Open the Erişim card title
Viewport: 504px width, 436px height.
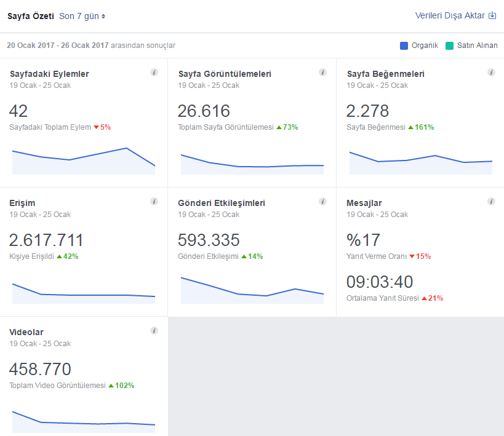click(22, 203)
